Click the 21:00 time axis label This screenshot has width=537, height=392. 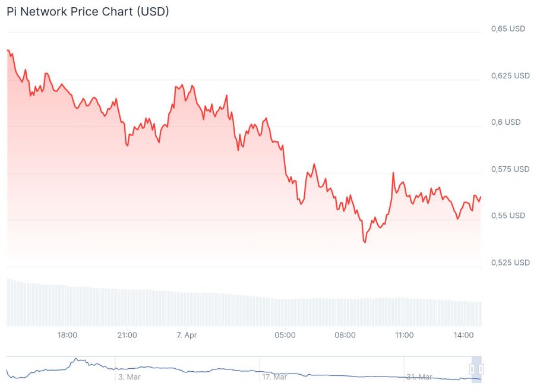(127, 335)
